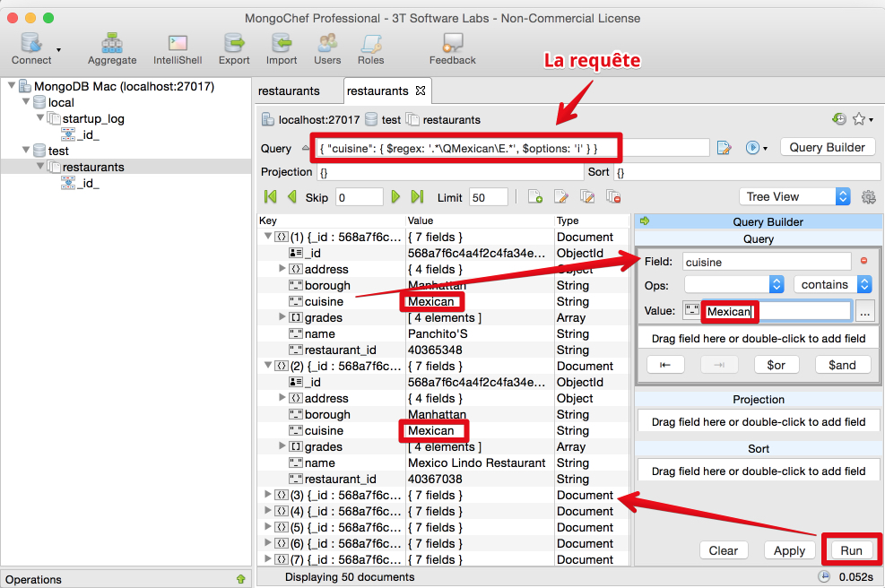Click the Export toolbar icon
The width and height of the screenshot is (885, 588).
pyautogui.click(x=234, y=48)
